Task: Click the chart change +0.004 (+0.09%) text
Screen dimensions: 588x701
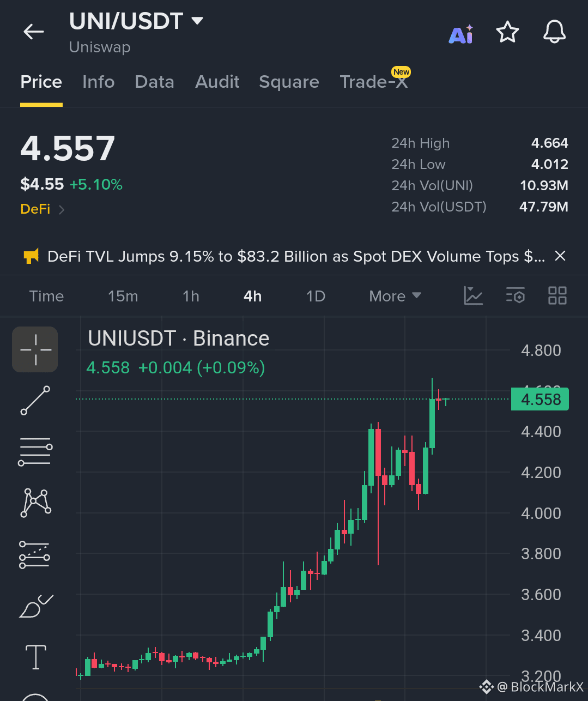Action: (x=202, y=368)
